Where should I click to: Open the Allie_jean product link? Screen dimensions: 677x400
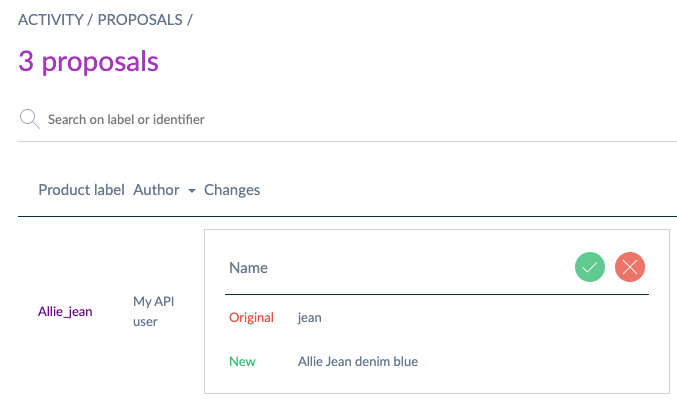(x=65, y=311)
